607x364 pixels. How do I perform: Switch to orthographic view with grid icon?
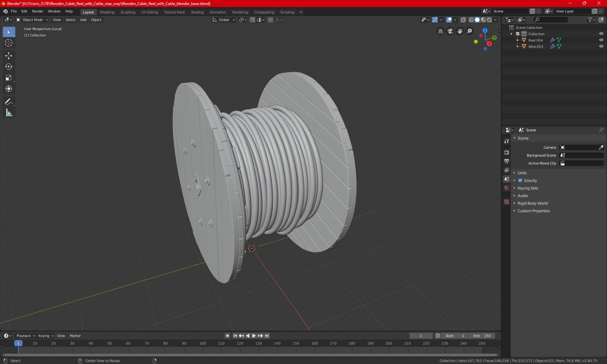pos(440,31)
